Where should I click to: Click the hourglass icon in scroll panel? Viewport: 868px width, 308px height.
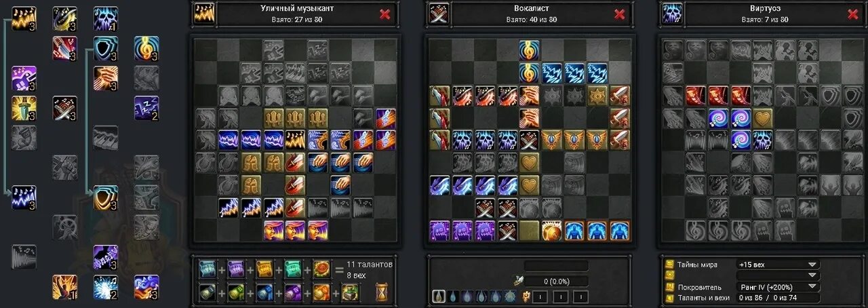382,293
